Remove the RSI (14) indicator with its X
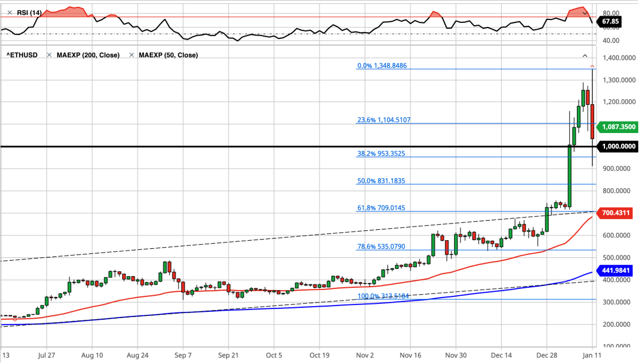 10,13
